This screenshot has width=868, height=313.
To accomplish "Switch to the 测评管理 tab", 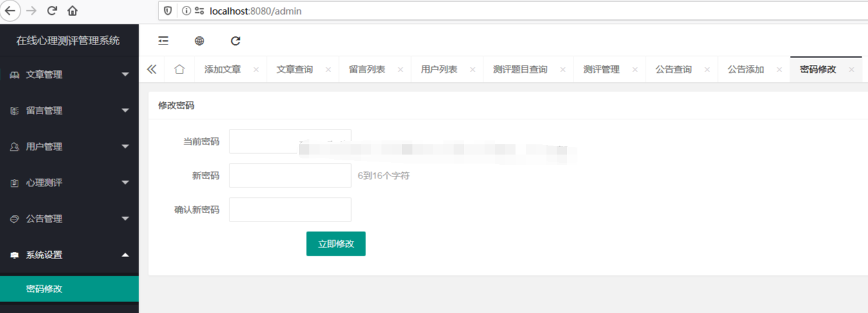I will 601,70.
